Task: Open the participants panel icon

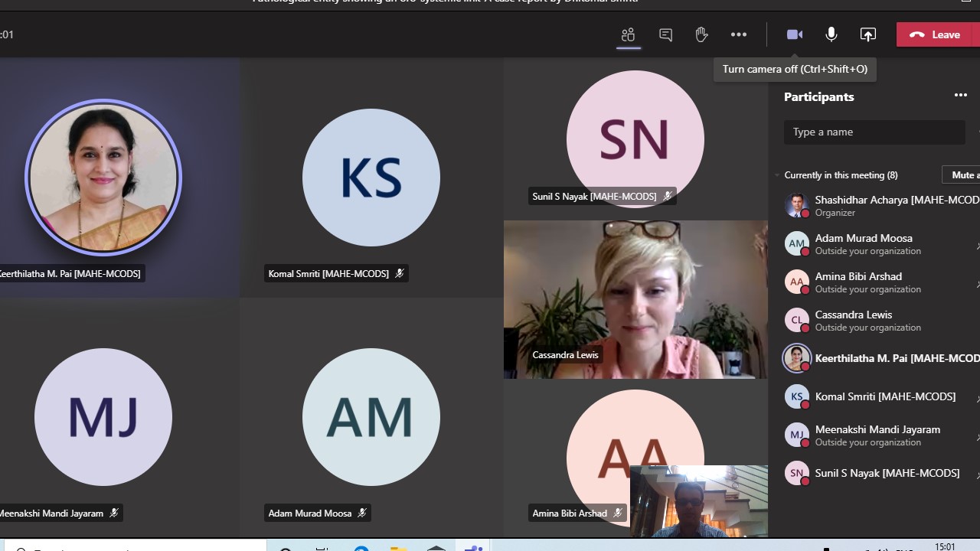Action: (628, 34)
